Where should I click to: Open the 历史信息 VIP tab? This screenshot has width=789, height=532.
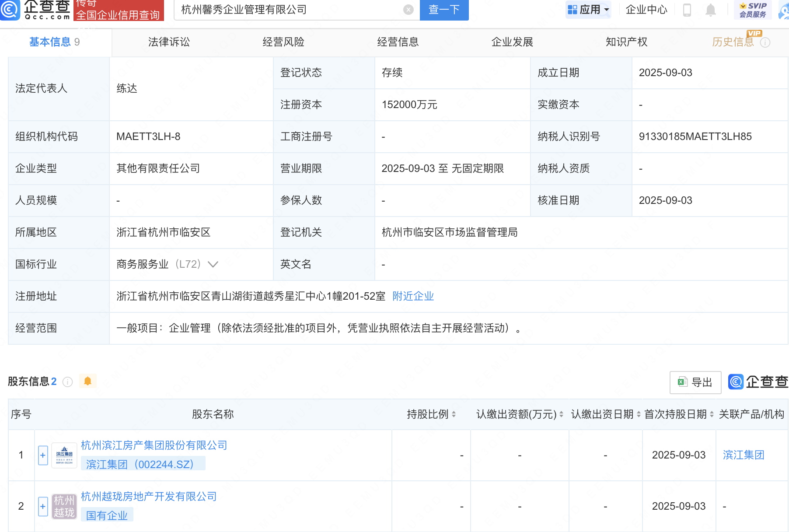point(733,42)
